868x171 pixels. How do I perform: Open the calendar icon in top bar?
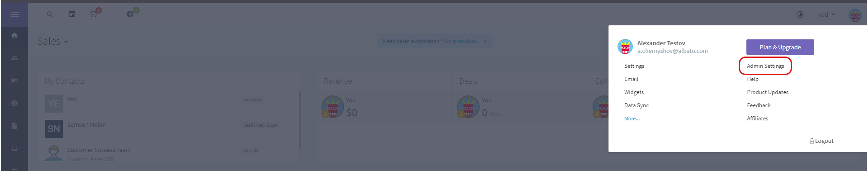(x=72, y=14)
